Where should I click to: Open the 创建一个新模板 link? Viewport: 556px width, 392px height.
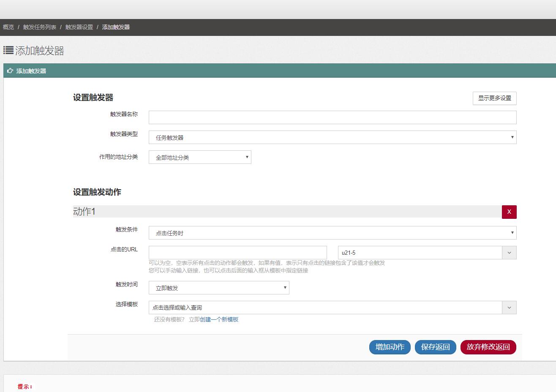(219, 319)
